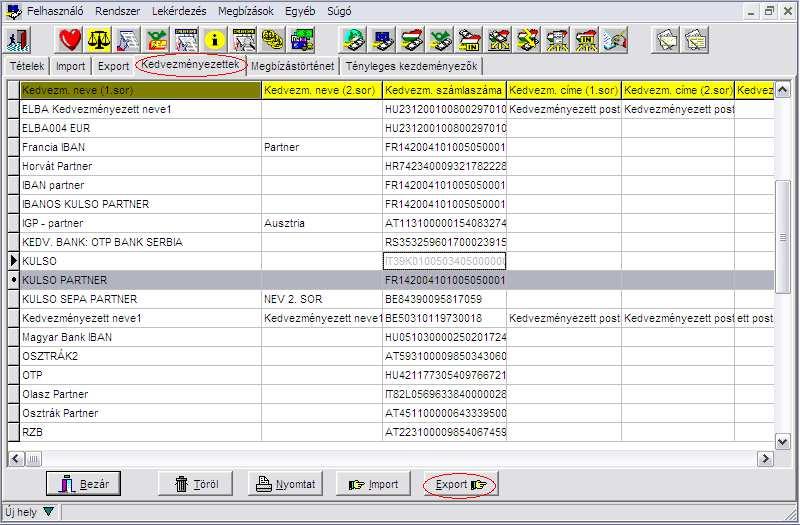The image size is (800, 525).
Task: Click the document with pen icon beside the scales
Action: click(x=128, y=40)
